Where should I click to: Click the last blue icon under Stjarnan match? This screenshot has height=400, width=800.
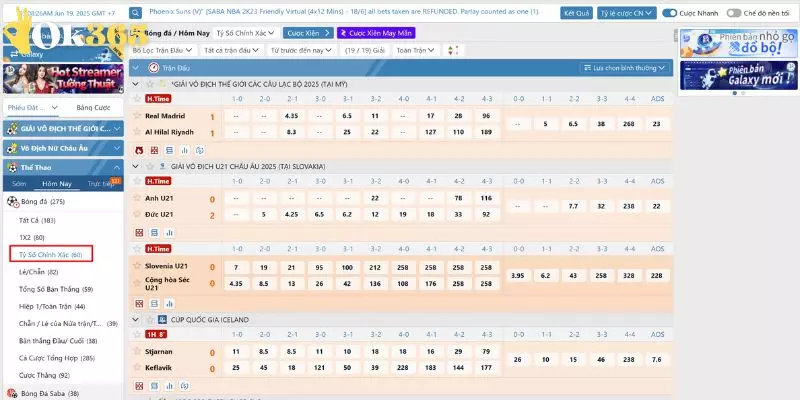point(185,386)
